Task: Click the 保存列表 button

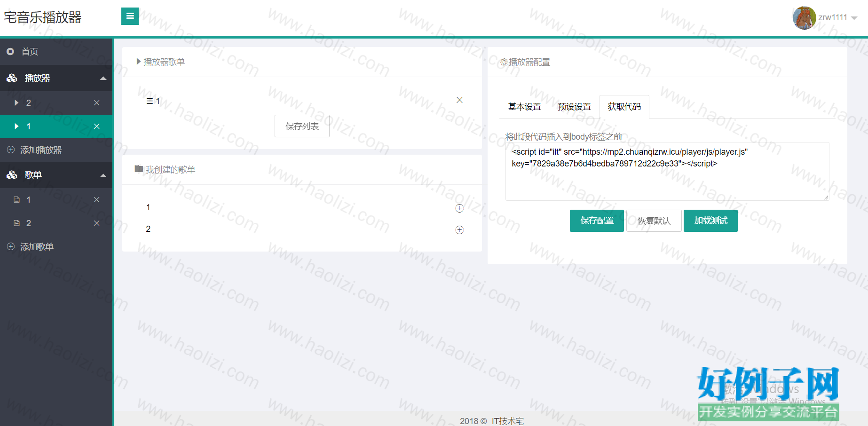Action: pyautogui.click(x=302, y=126)
